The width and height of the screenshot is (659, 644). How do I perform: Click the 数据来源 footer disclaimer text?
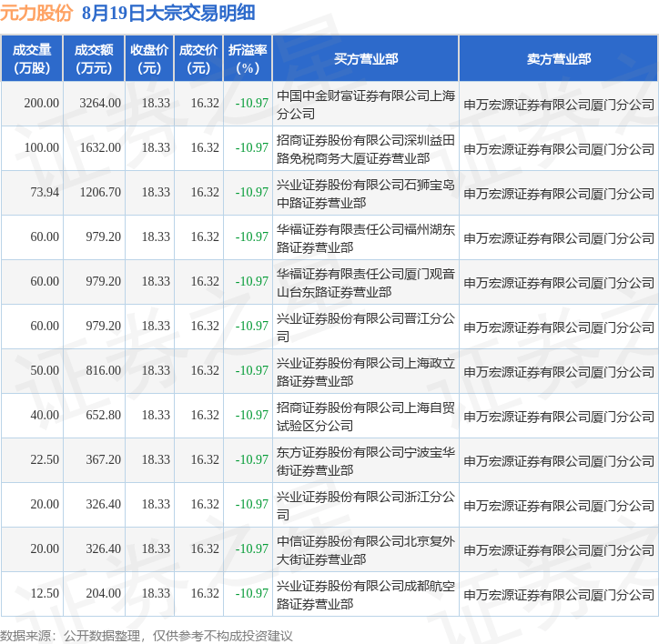(x=146, y=636)
